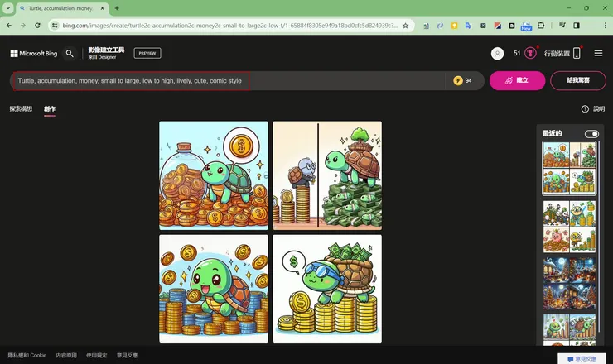The height and width of the screenshot is (364, 613).
Task: View site information icon in address bar
Action: [x=55, y=26]
